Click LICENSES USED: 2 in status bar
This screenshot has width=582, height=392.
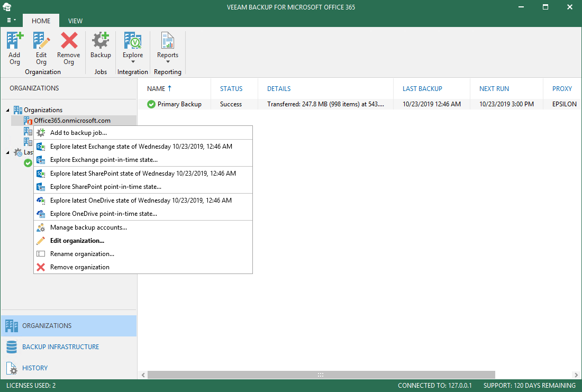pos(31,386)
